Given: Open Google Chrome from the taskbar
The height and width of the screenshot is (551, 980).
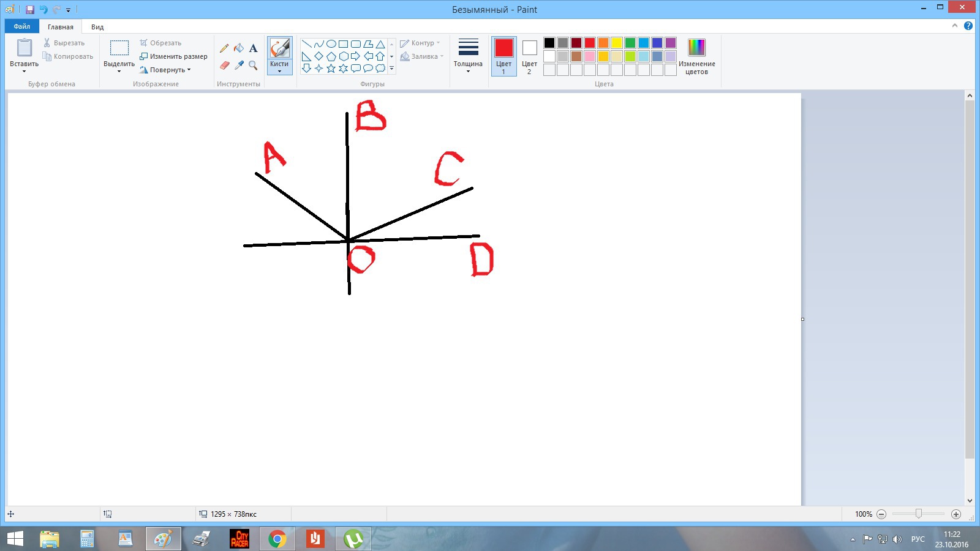Looking at the screenshot, I should tap(278, 538).
